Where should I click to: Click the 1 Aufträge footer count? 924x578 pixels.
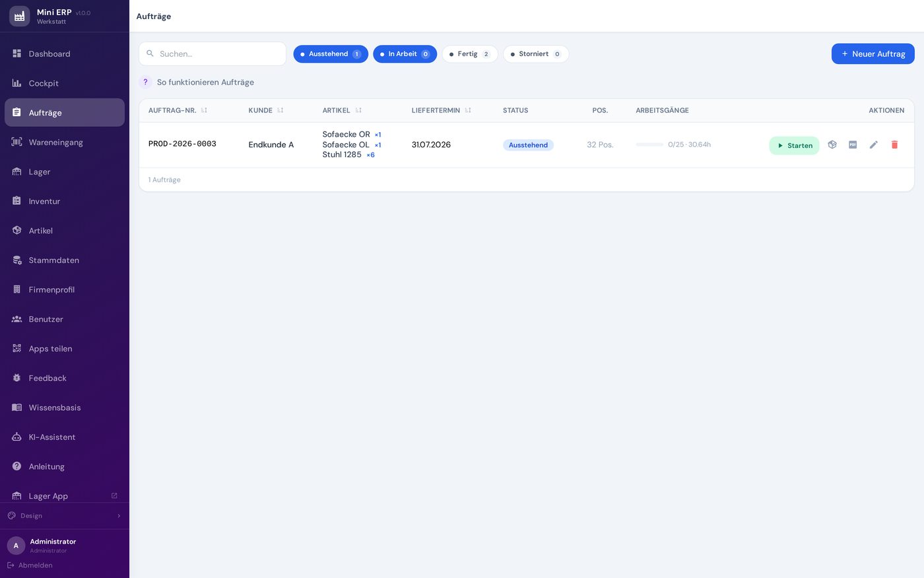click(x=164, y=180)
